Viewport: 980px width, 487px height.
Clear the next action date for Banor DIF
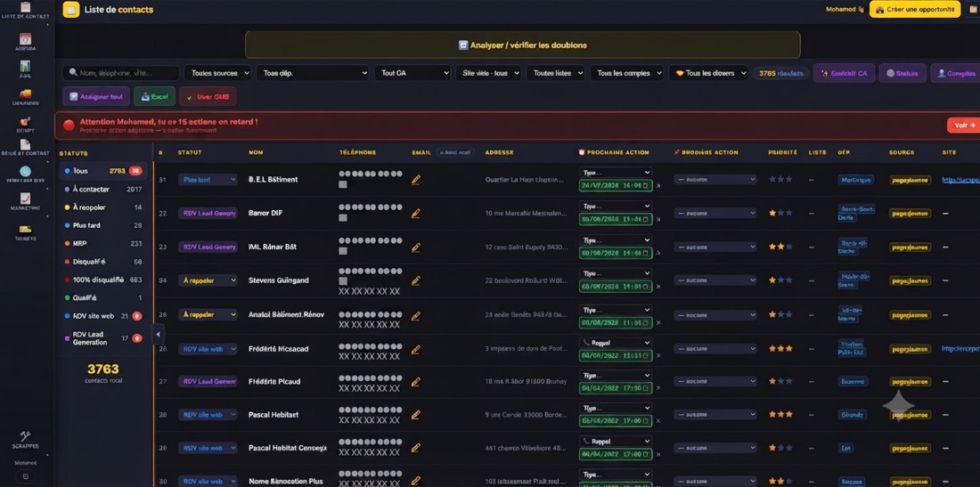tap(658, 220)
